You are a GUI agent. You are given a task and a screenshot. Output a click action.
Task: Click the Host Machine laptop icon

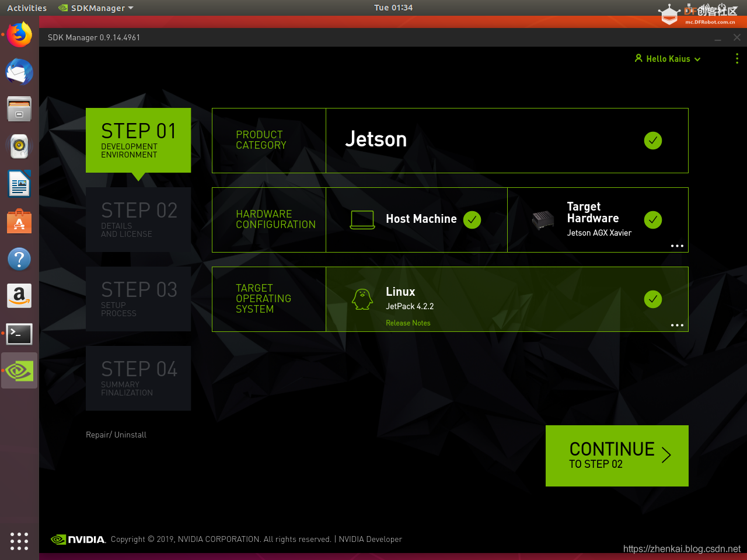(x=362, y=220)
